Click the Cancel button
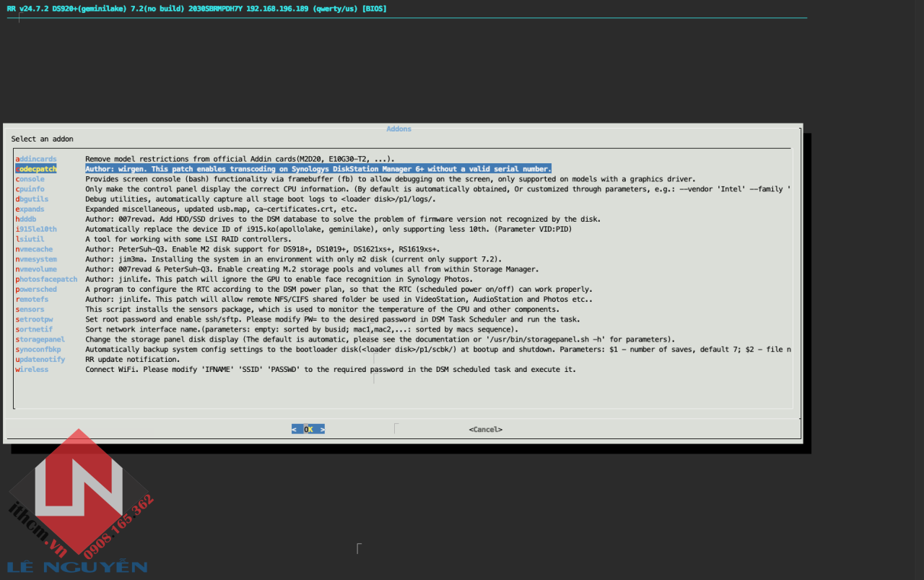This screenshot has width=924, height=580. 485,429
